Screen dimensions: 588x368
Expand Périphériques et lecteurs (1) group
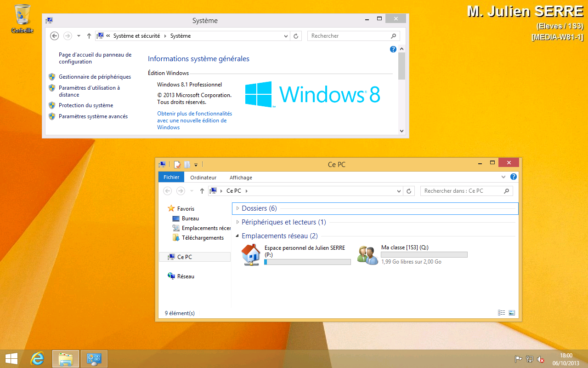click(237, 222)
